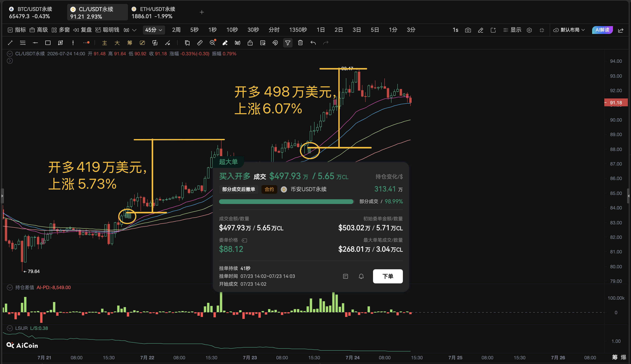Click the magnet snap icon
Image resolution: width=631 pixels, height=364 pixels.
[275, 43]
